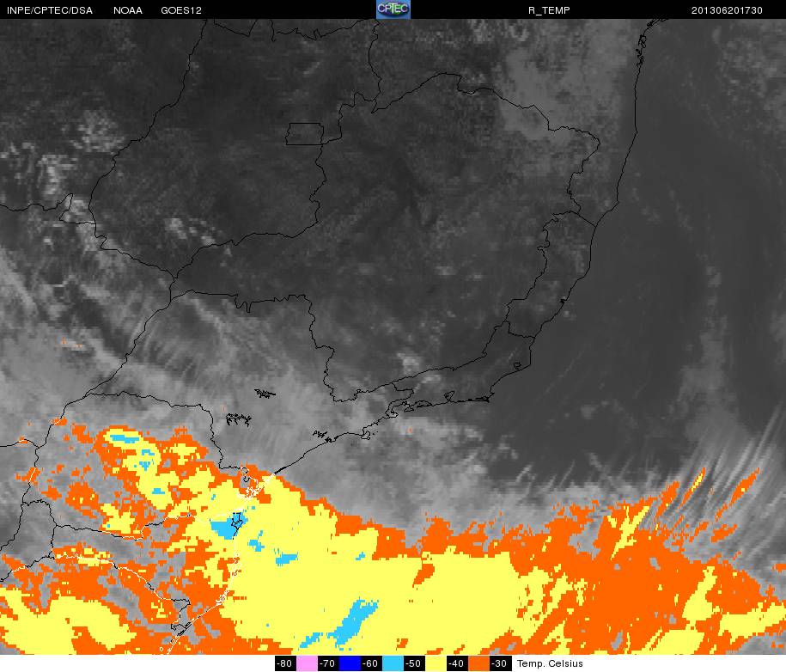786x672 pixels.
Task: Select the yellow legend swatch
Action: click(436, 663)
